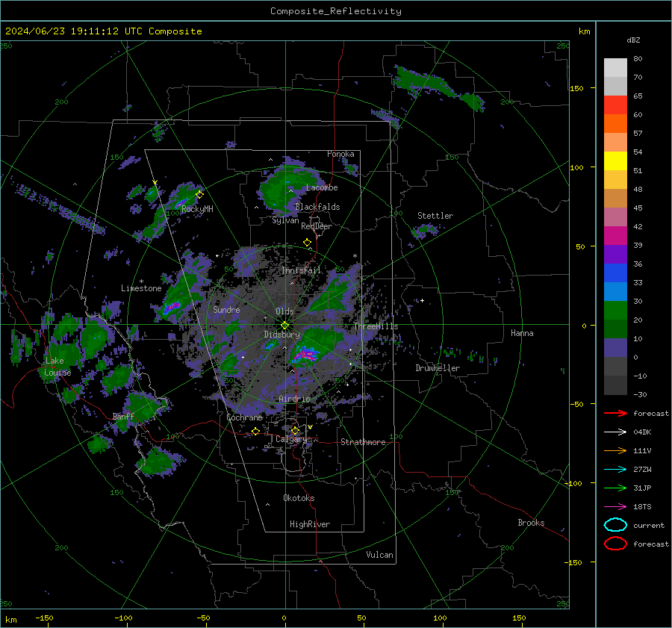Viewport: 672px width, 628px height.
Task: Click the Sylvan label on the map
Action: 285,220
